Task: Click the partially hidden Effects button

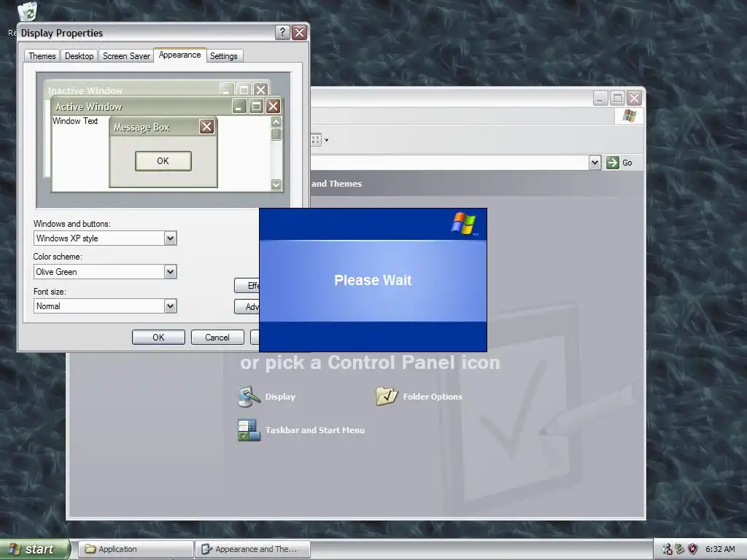Action: tap(247, 285)
